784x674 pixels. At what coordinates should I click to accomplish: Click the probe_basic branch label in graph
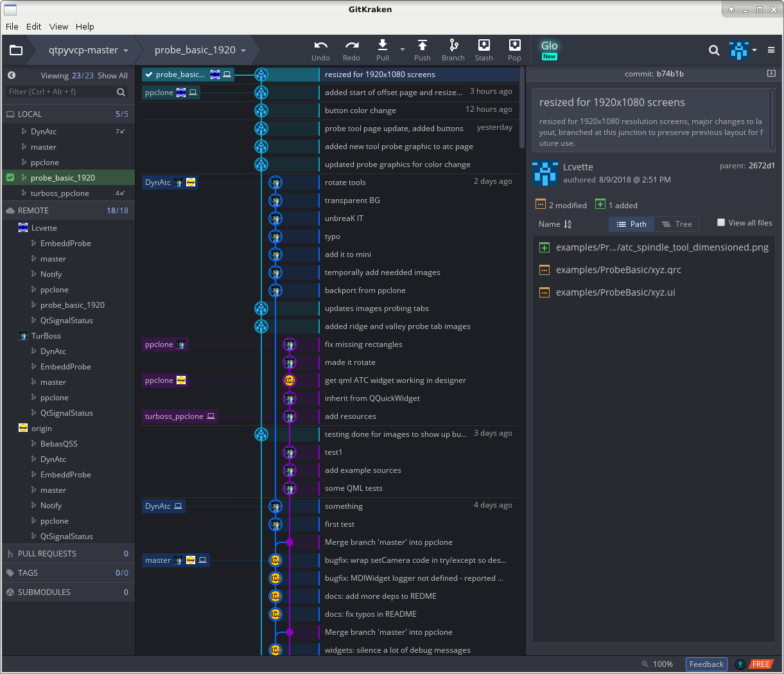coord(188,75)
